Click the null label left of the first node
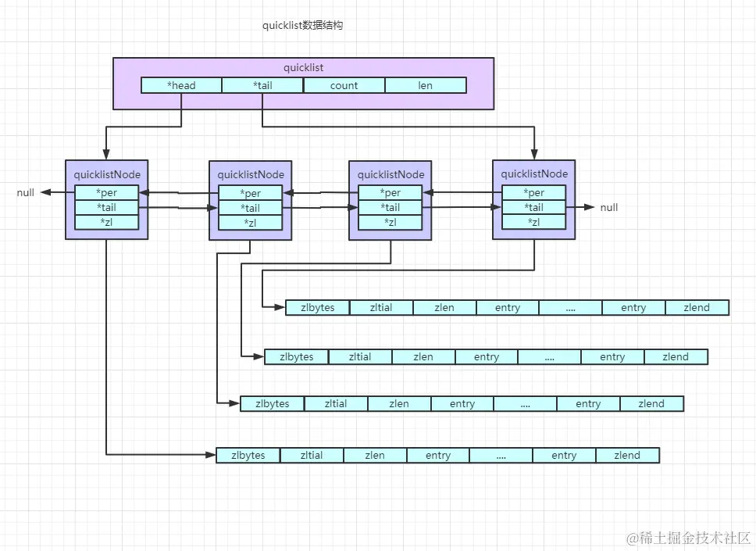756x551 pixels. [x=26, y=192]
